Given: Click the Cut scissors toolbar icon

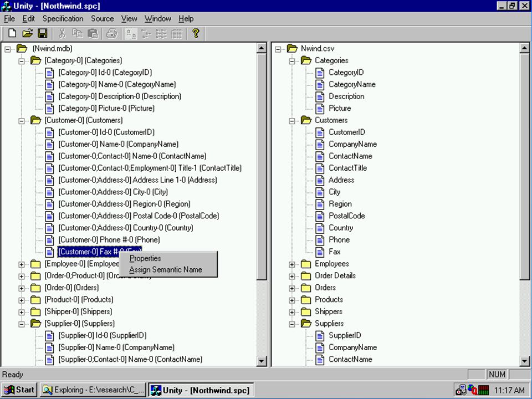Looking at the screenshot, I should (x=62, y=33).
